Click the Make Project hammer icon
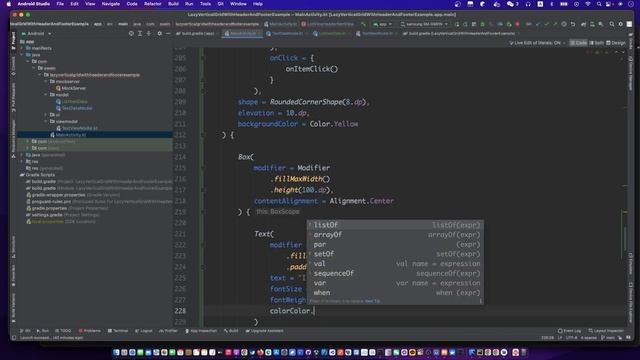The height and width of the screenshot is (360, 640). point(363,24)
